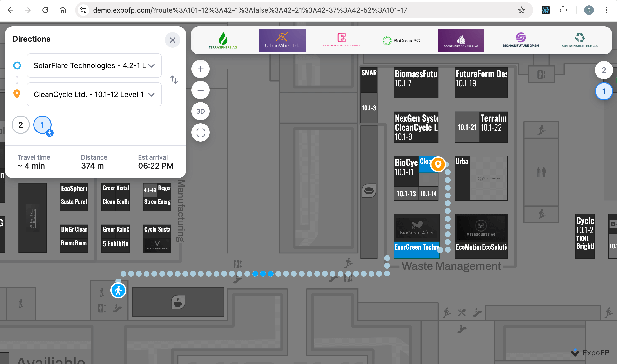Open TerraSphere AG sponsor logo

tap(223, 40)
